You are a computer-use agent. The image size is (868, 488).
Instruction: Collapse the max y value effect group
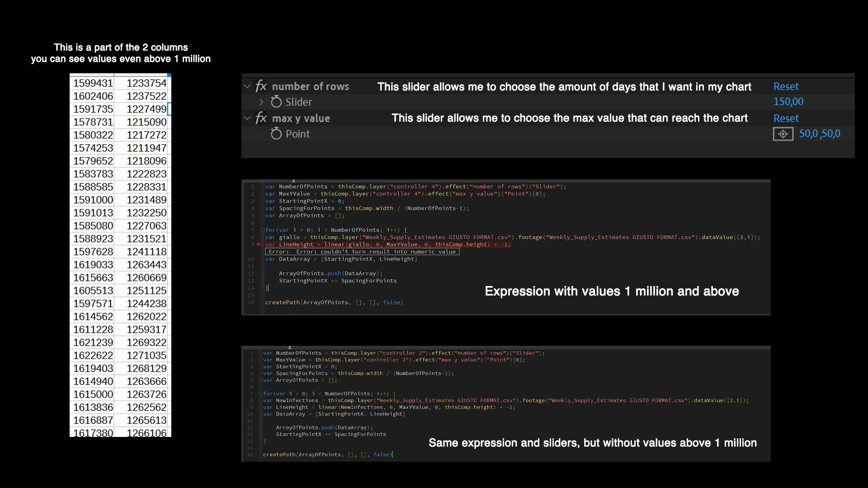(x=247, y=118)
